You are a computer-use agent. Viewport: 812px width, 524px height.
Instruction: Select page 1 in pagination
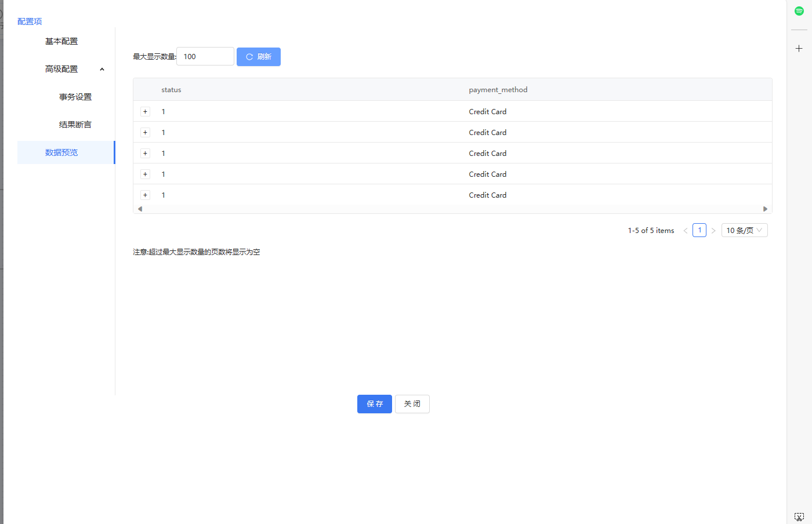click(x=699, y=230)
